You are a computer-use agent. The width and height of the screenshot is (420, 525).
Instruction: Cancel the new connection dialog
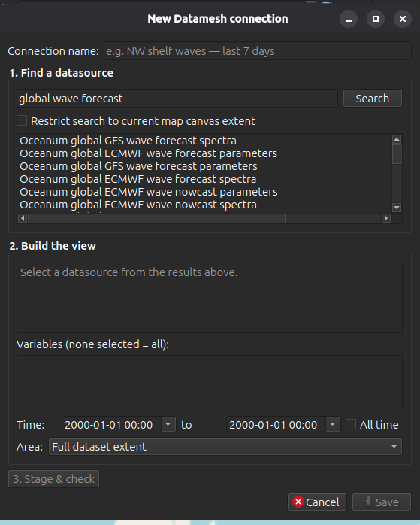pyautogui.click(x=316, y=502)
